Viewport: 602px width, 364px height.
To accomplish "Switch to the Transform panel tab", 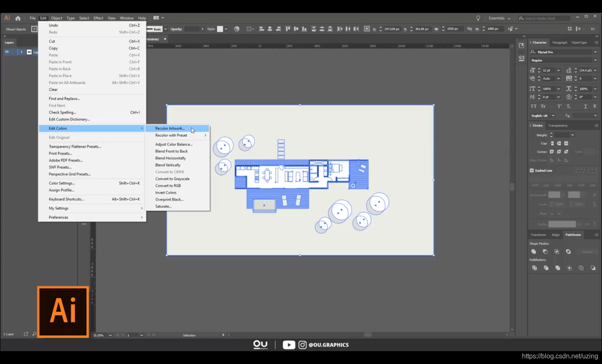I will pyautogui.click(x=538, y=235).
